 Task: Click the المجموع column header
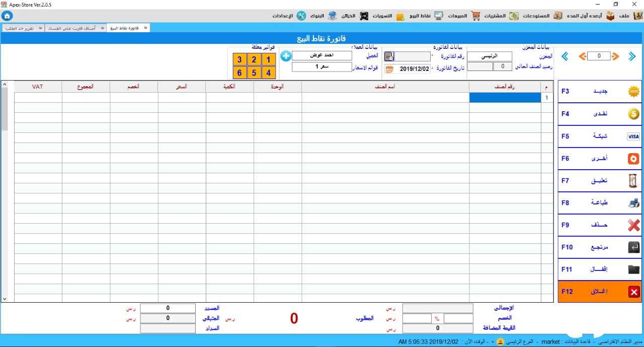tap(86, 87)
